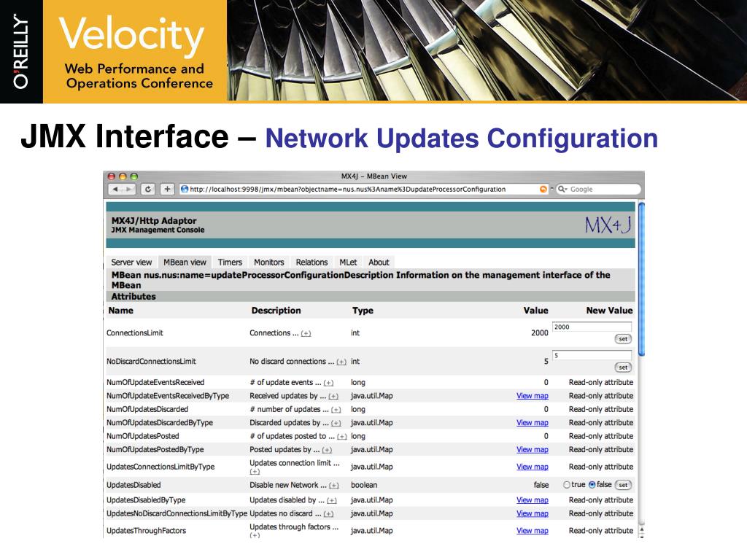Select the false radio for UpdatesDisabled
Screen dimensions: 747x560
[x=592, y=485]
